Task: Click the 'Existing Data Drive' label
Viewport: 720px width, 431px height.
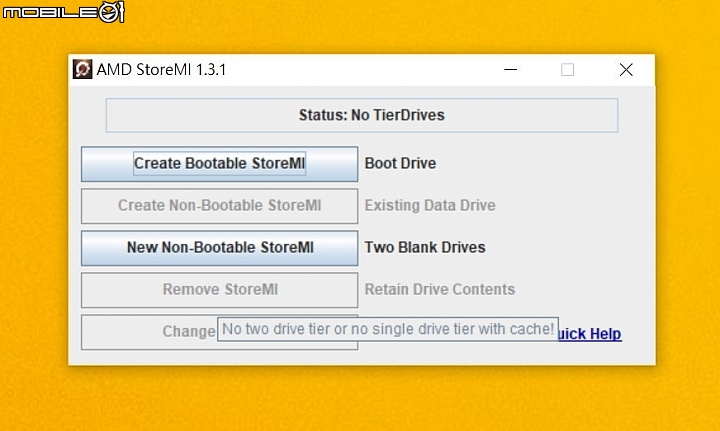Action: tap(430, 205)
